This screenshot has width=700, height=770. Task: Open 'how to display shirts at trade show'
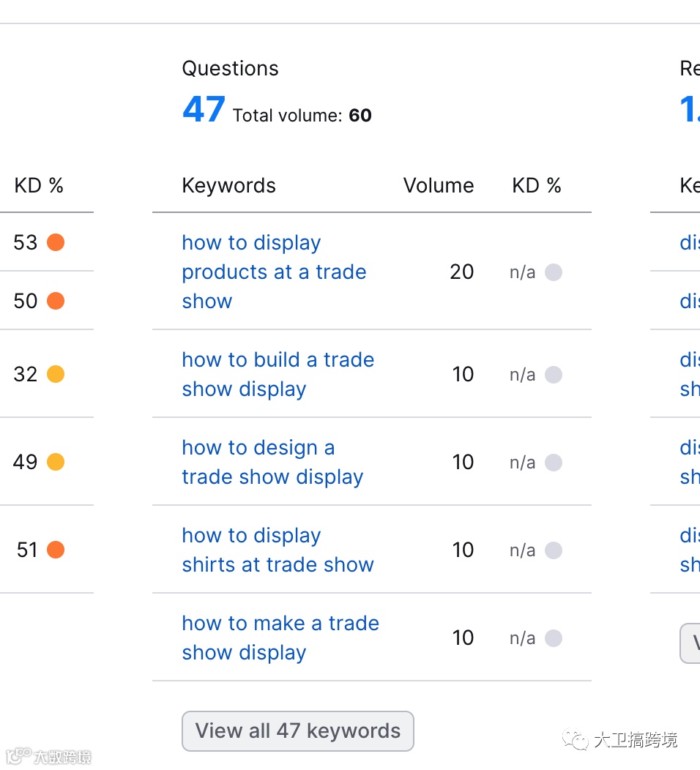coord(278,550)
